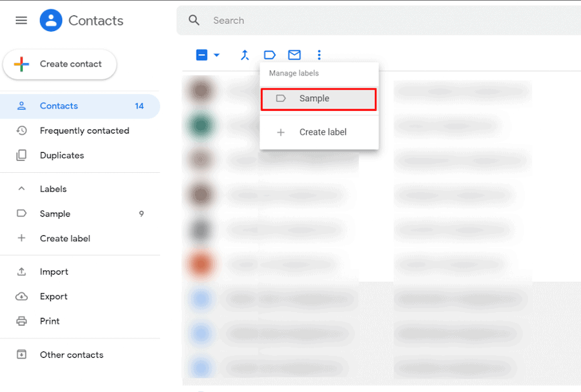Image resolution: width=581 pixels, height=392 pixels.
Task: Select the Merge & fix icon
Action: (245, 55)
